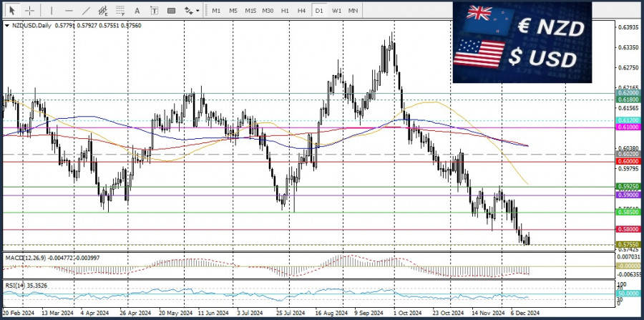The image size is (644, 320).
Task: Click the red 0.58000 level label
Action: 628,229
